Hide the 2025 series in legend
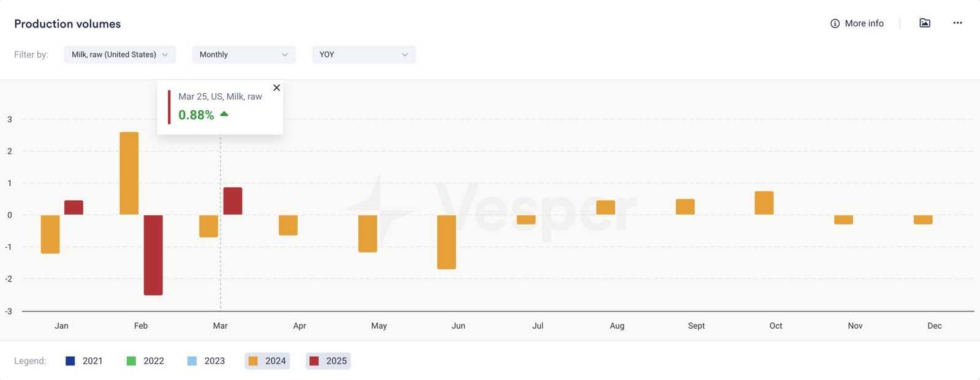The width and height of the screenshot is (980, 380). (x=328, y=361)
